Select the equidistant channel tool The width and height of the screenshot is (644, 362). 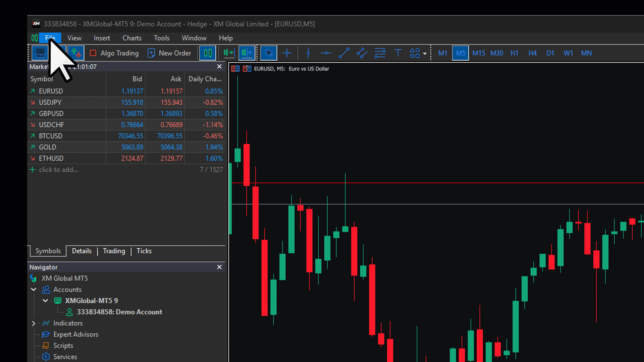pos(362,53)
